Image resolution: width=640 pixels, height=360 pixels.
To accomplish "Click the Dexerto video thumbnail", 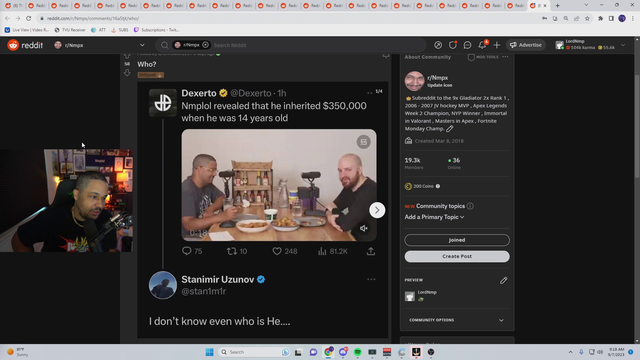I will 279,185.
